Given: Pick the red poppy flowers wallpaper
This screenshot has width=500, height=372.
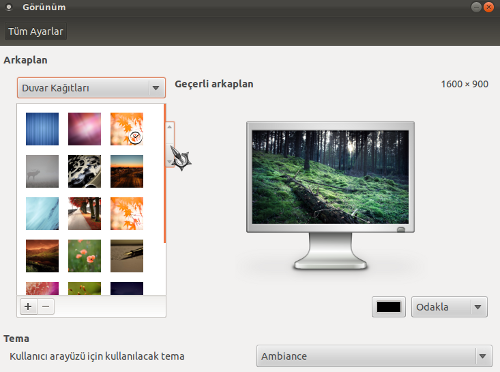Looking at the screenshot, I should (x=84, y=256).
